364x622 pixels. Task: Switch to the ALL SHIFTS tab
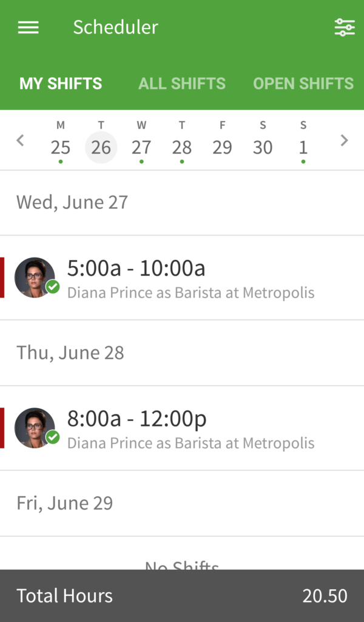coord(181,83)
